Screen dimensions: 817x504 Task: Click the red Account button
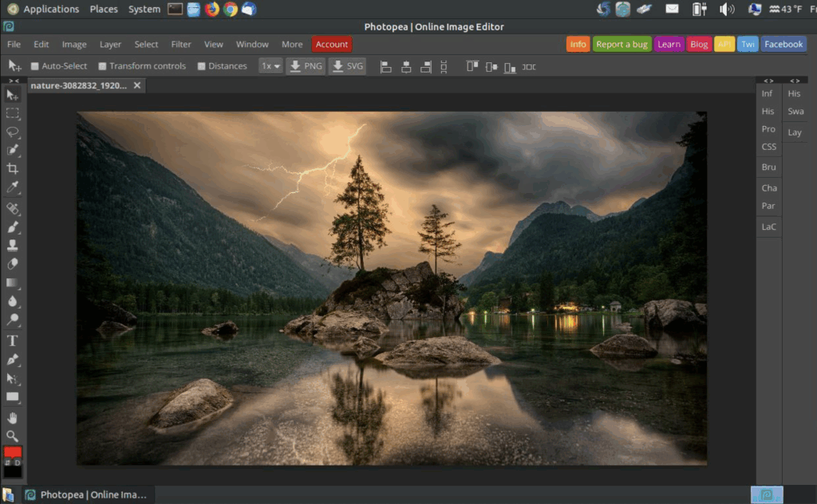tap(332, 45)
